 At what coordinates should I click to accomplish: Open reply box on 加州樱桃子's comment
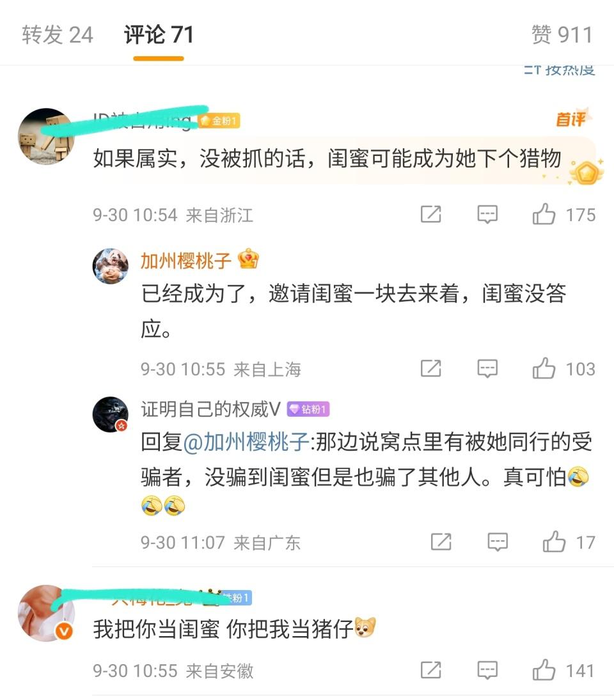(x=487, y=369)
